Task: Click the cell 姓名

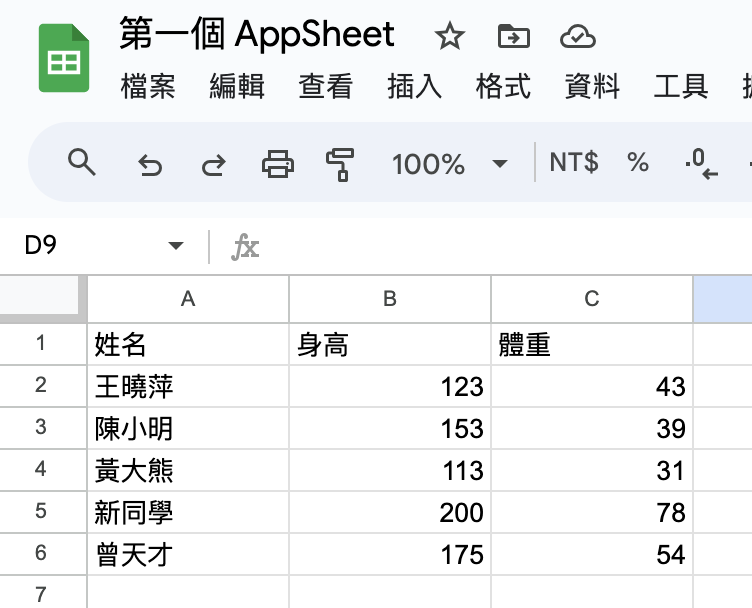Action: [188, 344]
